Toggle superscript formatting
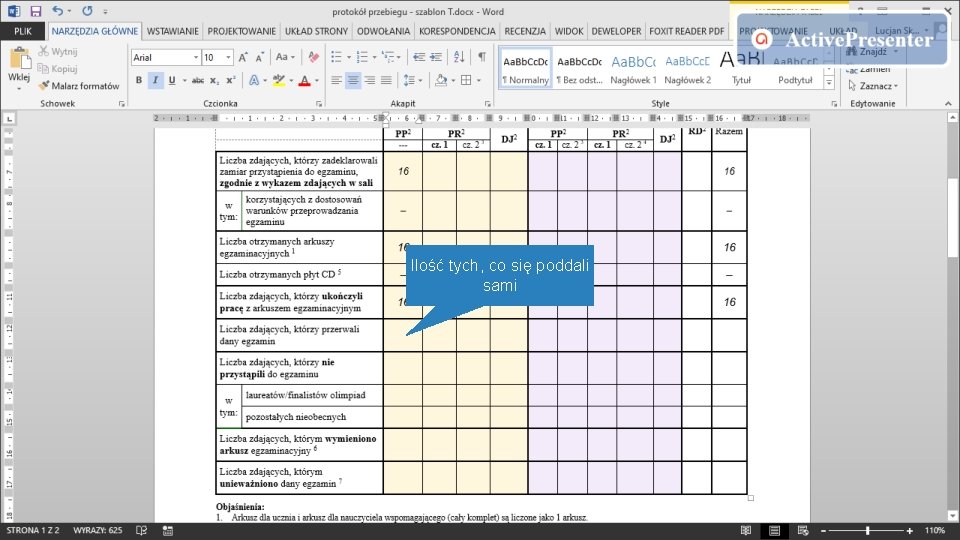 (x=231, y=80)
